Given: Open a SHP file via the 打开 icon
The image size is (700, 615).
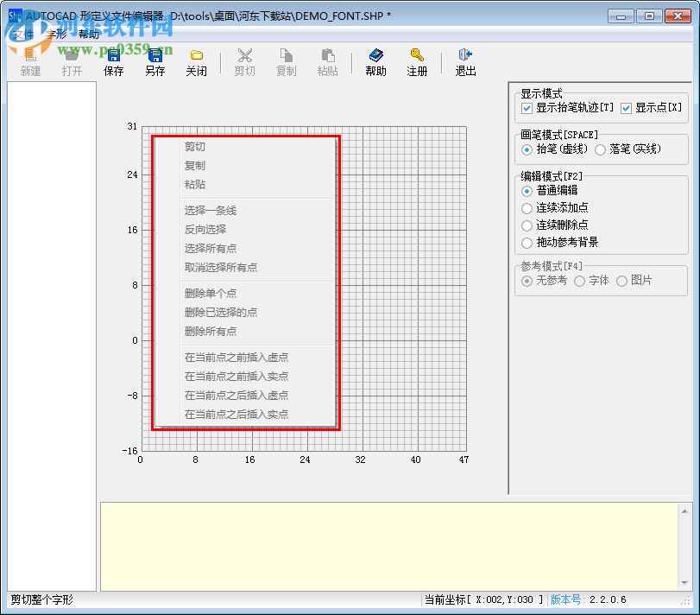Looking at the screenshot, I should point(73,60).
